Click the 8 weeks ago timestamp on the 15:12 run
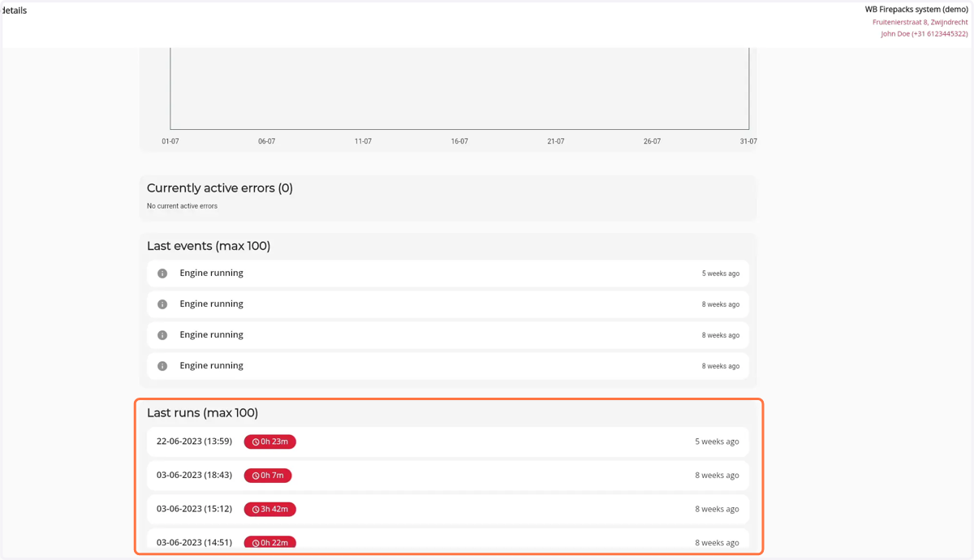Viewport: 974px width, 560px height. pyautogui.click(x=717, y=509)
